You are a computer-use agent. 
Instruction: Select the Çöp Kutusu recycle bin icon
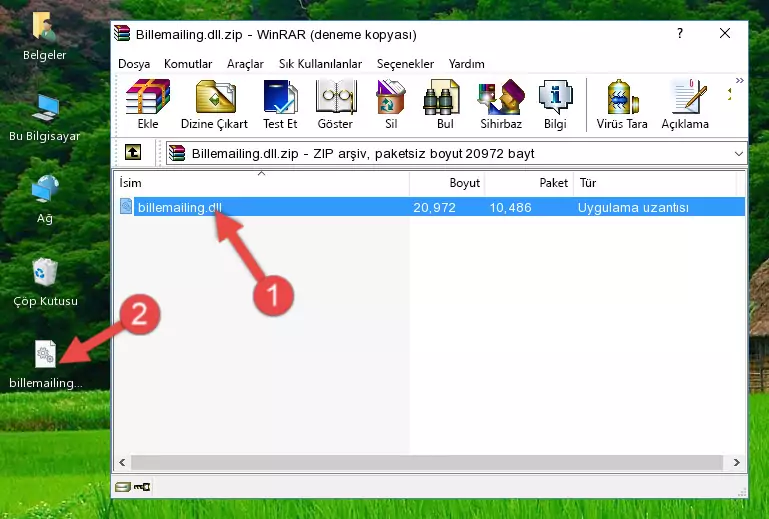[45, 282]
